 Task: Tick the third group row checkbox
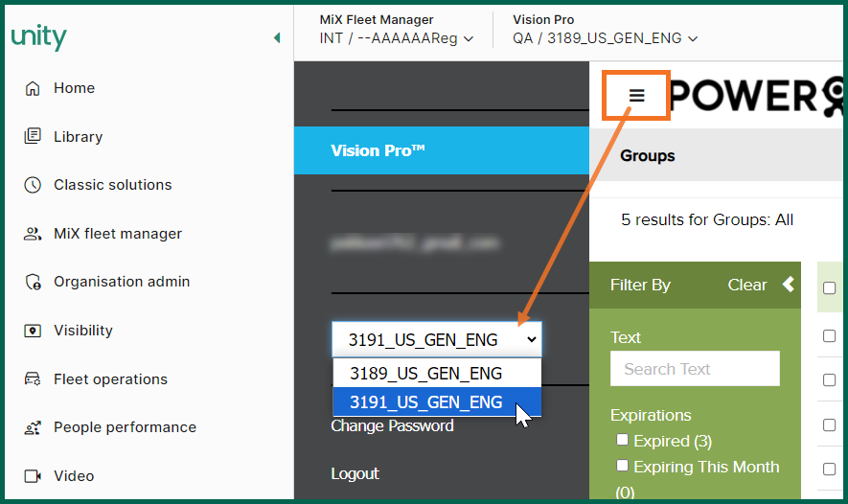(x=829, y=424)
